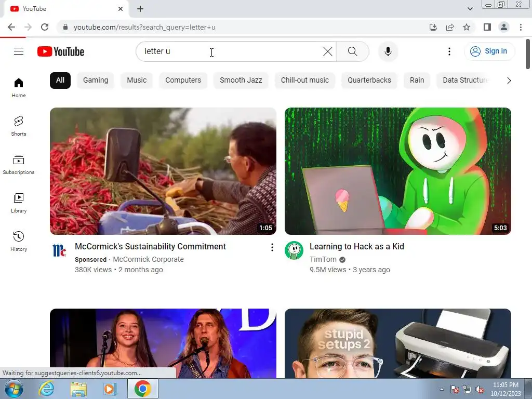The width and height of the screenshot is (532, 399).
Task: Select the All filter chip
Action: pyautogui.click(x=60, y=81)
